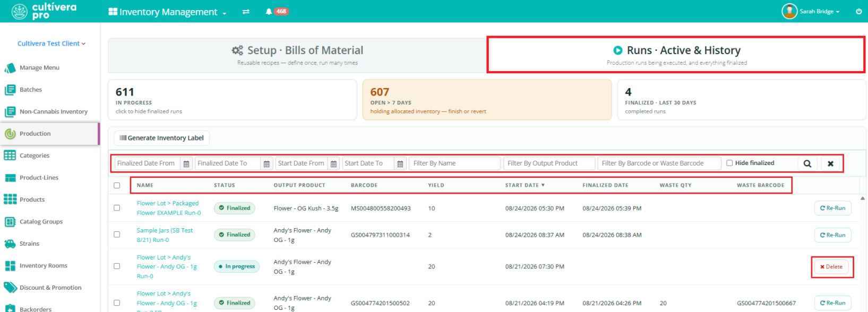
Task: Sort by the Name column header
Action: [145, 185]
